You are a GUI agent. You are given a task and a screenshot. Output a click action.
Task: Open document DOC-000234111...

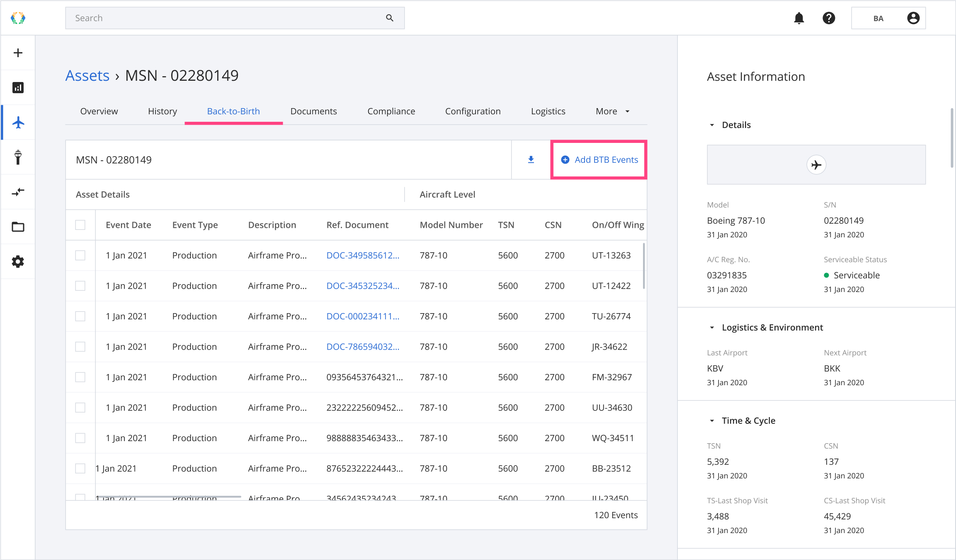pos(363,316)
